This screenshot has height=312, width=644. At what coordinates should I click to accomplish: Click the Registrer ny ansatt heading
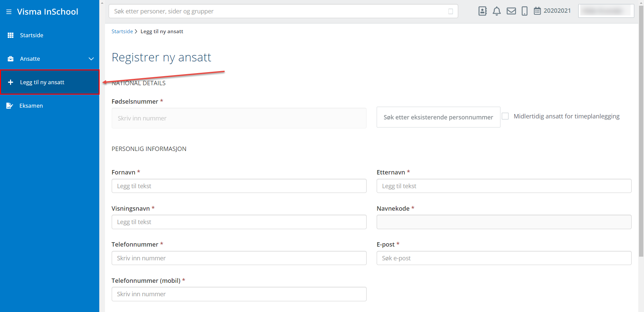tap(161, 57)
